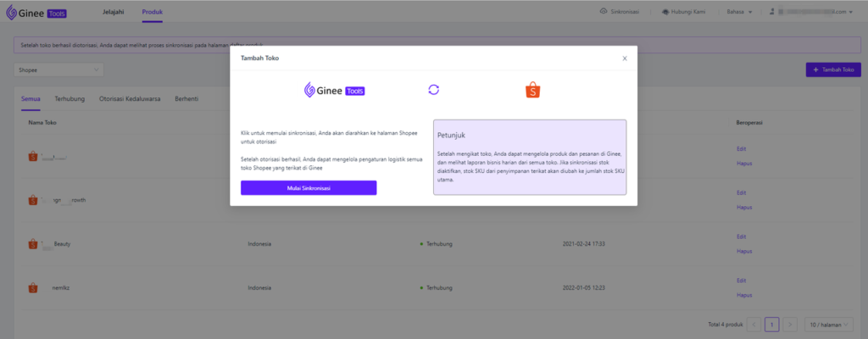Click the sync arrows icon in the dialog

click(x=434, y=90)
